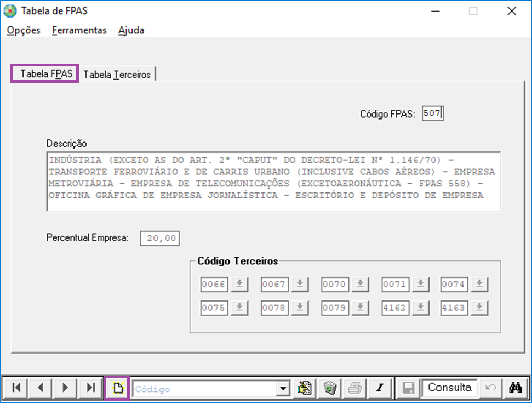
Task: Open the Opções menu
Action: (24, 30)
